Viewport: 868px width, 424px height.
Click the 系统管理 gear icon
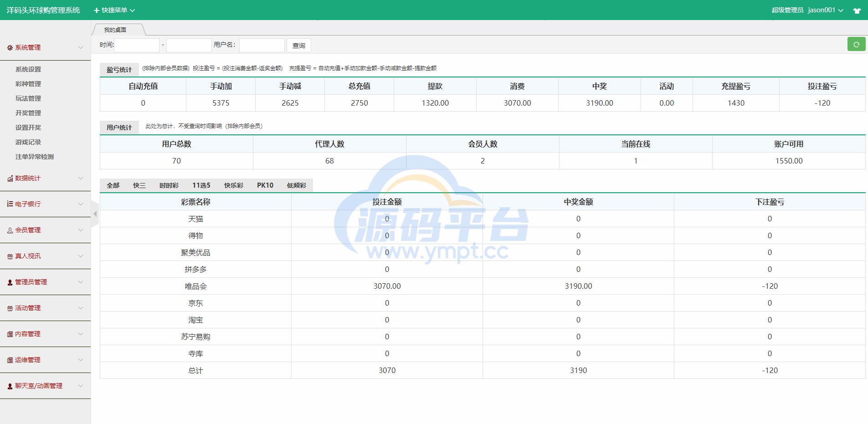[x=10, y=47]
